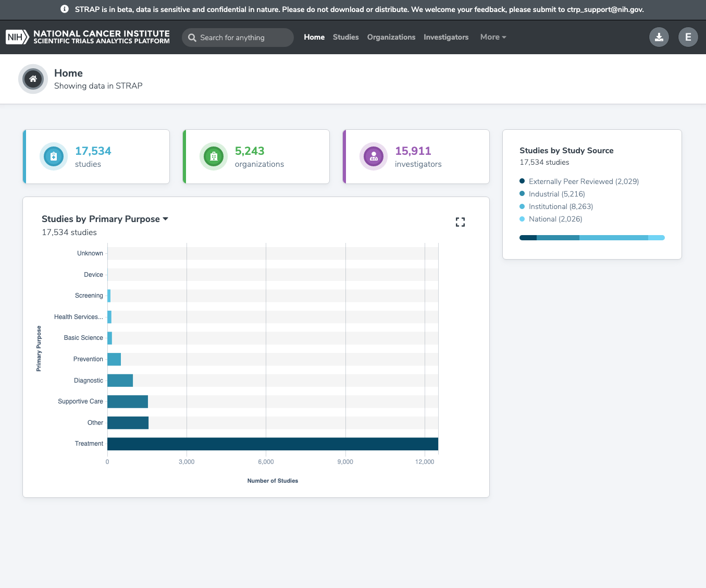Click Institutional segment of source bar
The image size is (706, 588).
pyautogui.click(x=613, y=238)
